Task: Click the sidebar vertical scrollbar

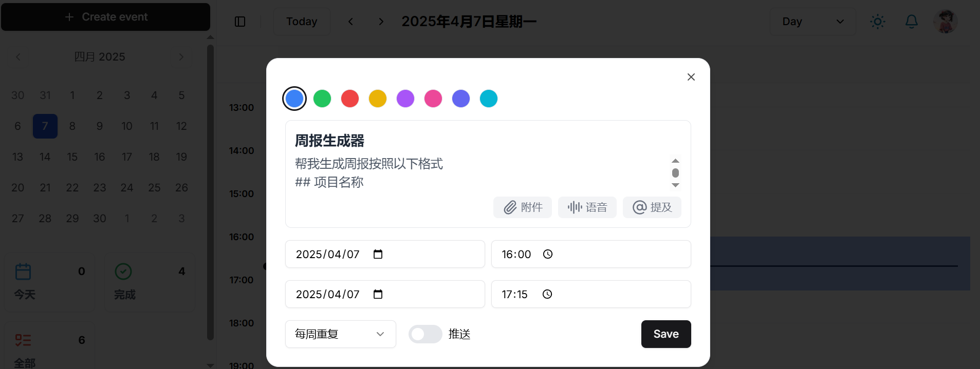Action: (x=210, y=192)
